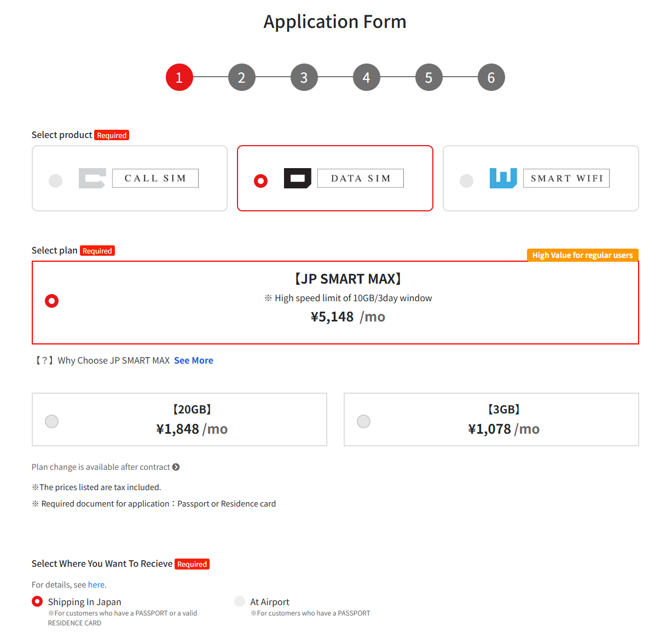Click the blue Smart WiFi logo icon

(503, 179)
